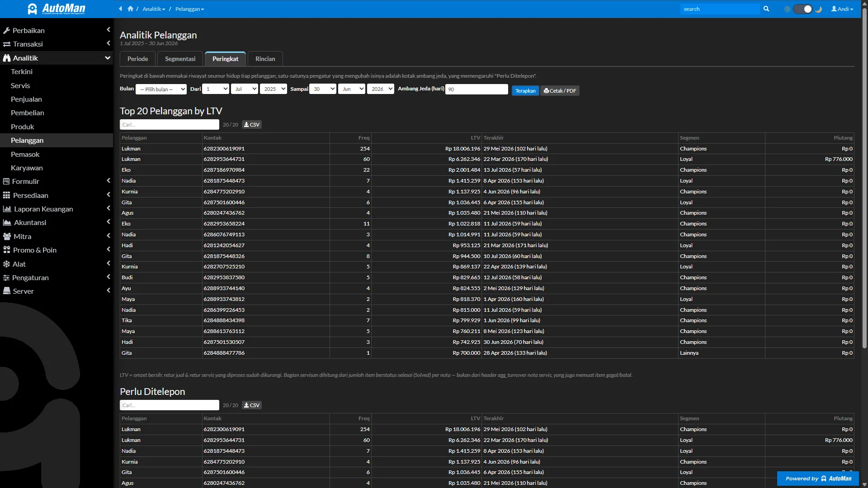Open the Pilih bulan dropdown
868x488 pixels.
click(x=161, y=89)
